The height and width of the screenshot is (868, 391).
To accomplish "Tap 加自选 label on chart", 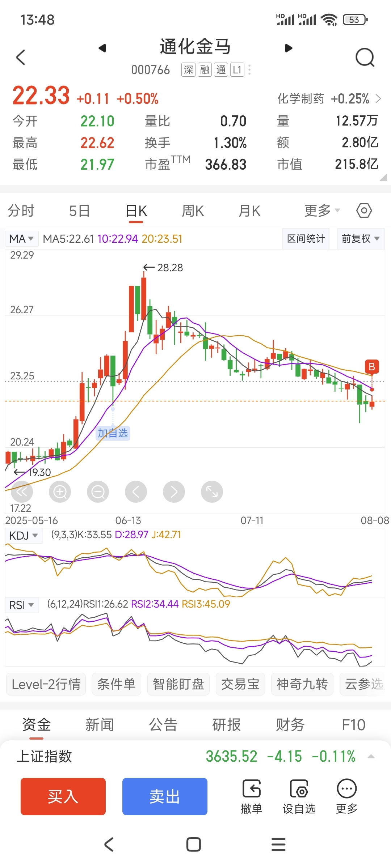I will tap(113, 433).
